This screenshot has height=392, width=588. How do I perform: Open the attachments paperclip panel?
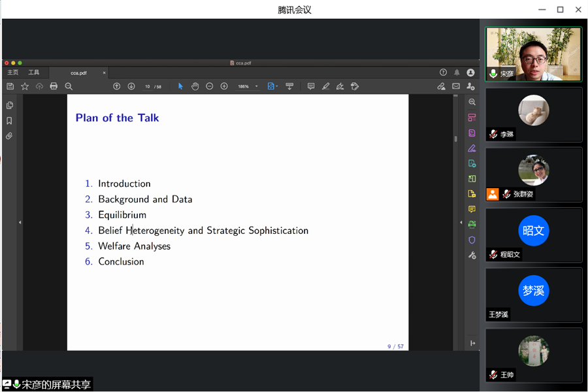coord(9,136)
